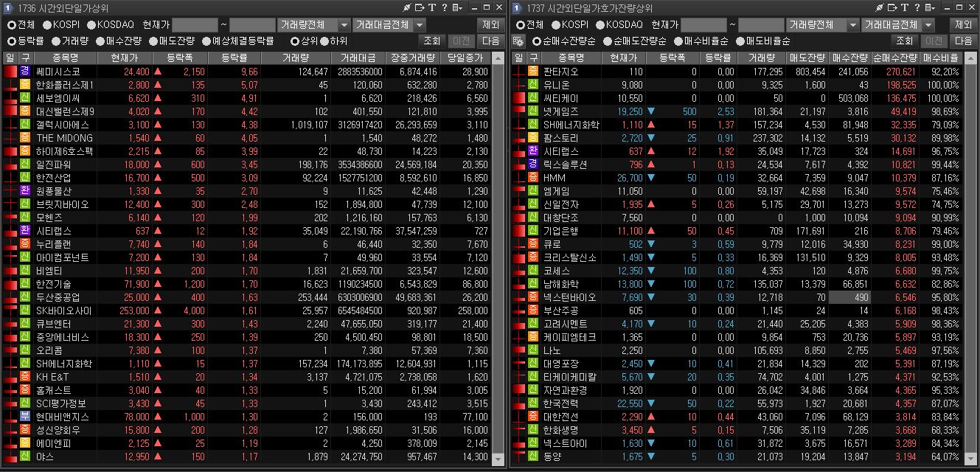
Task: Expand the 거래대금전체 dropdown in the 1737 window
Action: coord(928,24)
